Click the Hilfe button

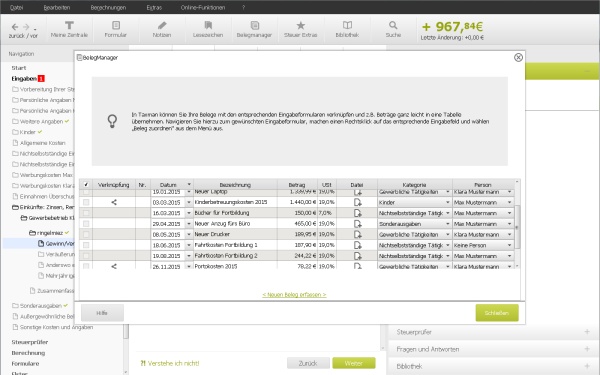[x=102, y=313]
